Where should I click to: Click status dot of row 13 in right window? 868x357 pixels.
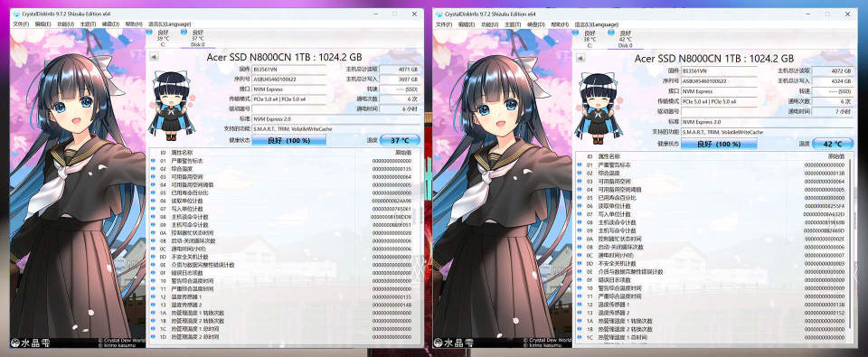[580, 313]
